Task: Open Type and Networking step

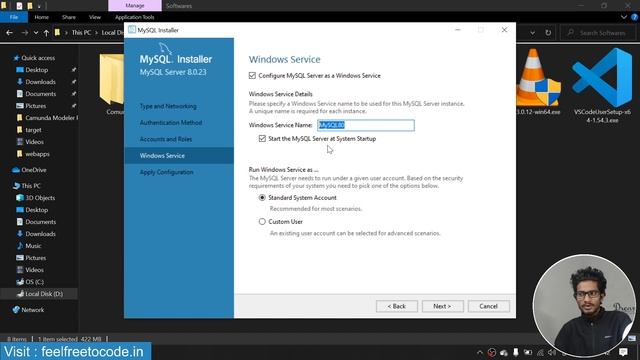Action: point(168,106)
